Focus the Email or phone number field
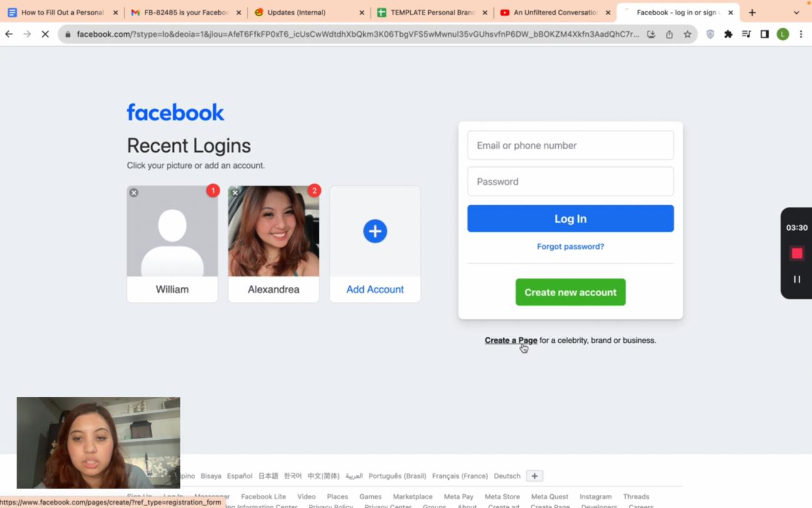 point(570,146)
